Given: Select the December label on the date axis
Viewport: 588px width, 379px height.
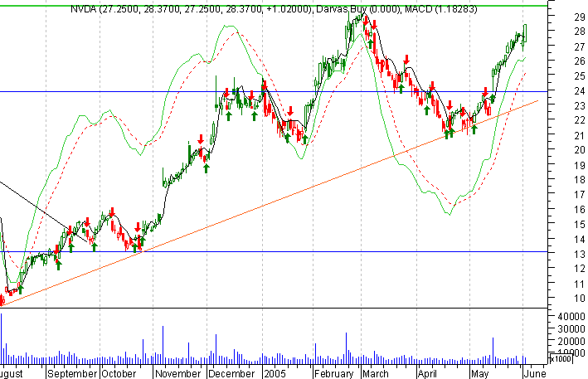Looking at the screenshot, I should [231, 374].
